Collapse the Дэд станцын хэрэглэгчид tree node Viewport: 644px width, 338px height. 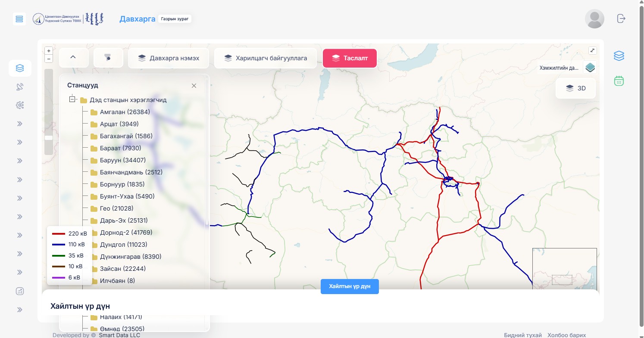[x=72, y=99]
